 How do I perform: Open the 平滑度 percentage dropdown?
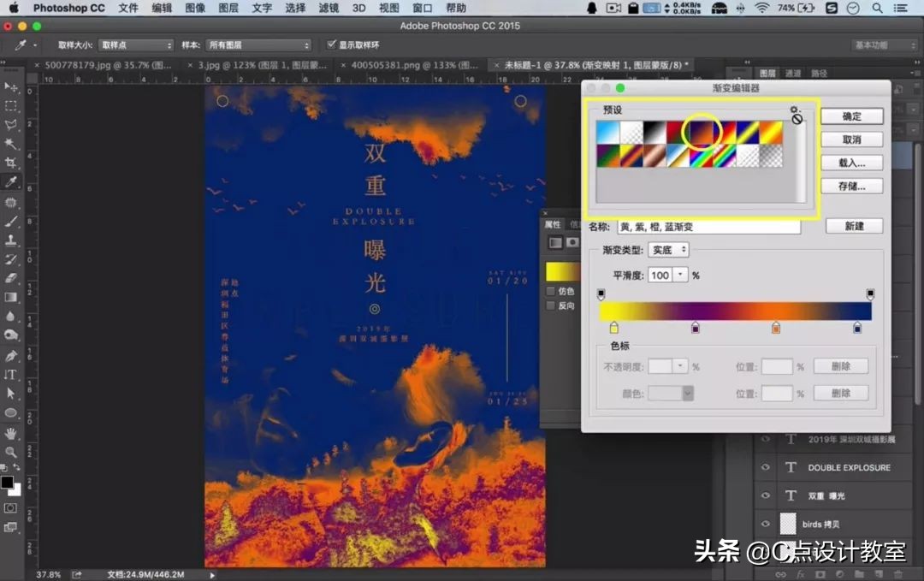(x=679, y=276)
